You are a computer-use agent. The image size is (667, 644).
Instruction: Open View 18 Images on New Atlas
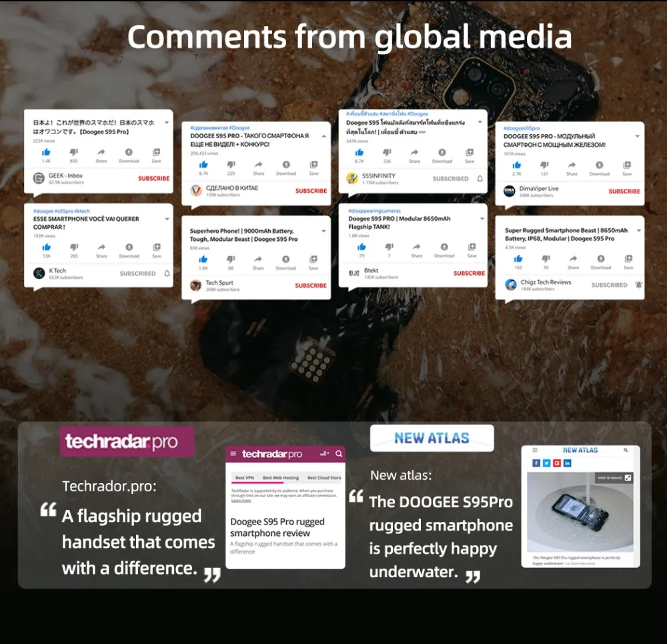click(x=614, y=478)
